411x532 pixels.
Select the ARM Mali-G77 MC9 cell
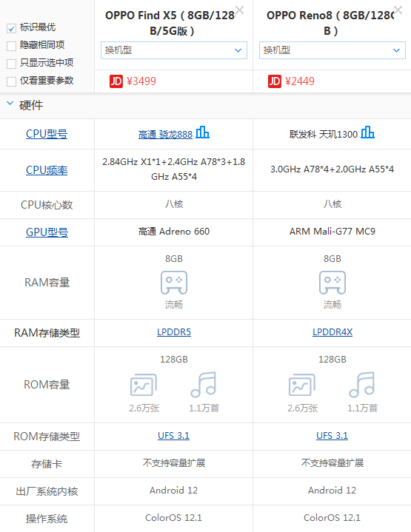coord(333,232)
